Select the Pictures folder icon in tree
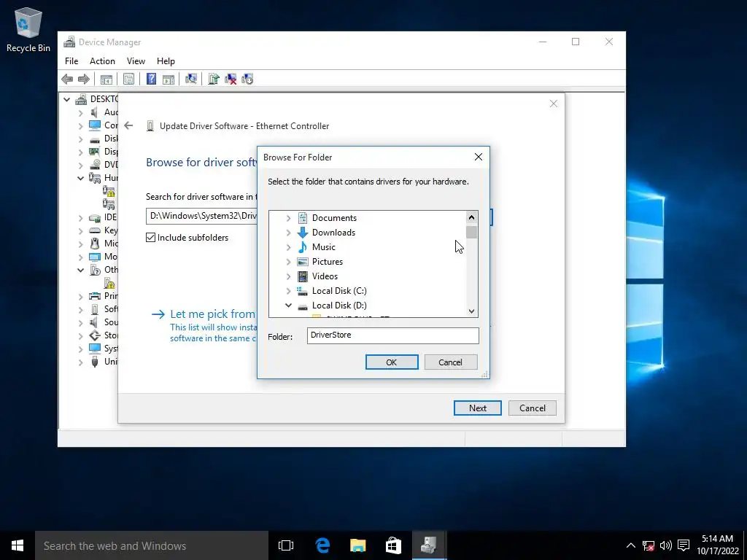 tap(303, 262)
